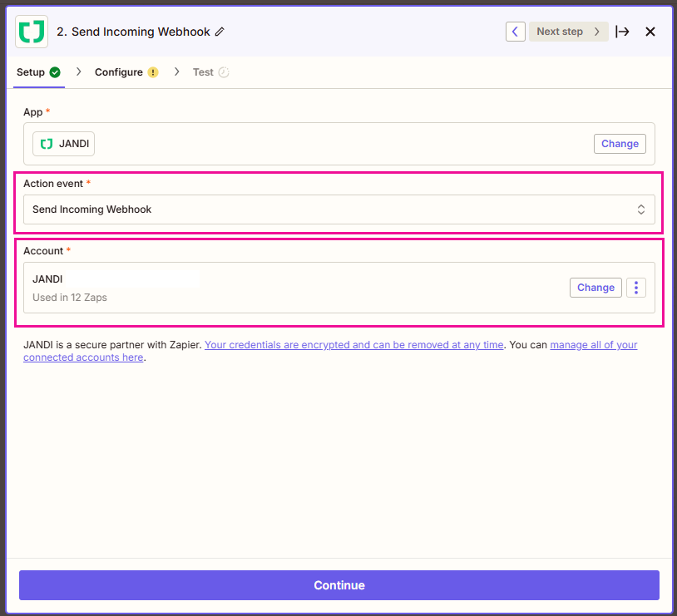Screen dimensions: 677x616
Task: Click the chevron between Setup and Configure
Action: [x=79, y=72]
